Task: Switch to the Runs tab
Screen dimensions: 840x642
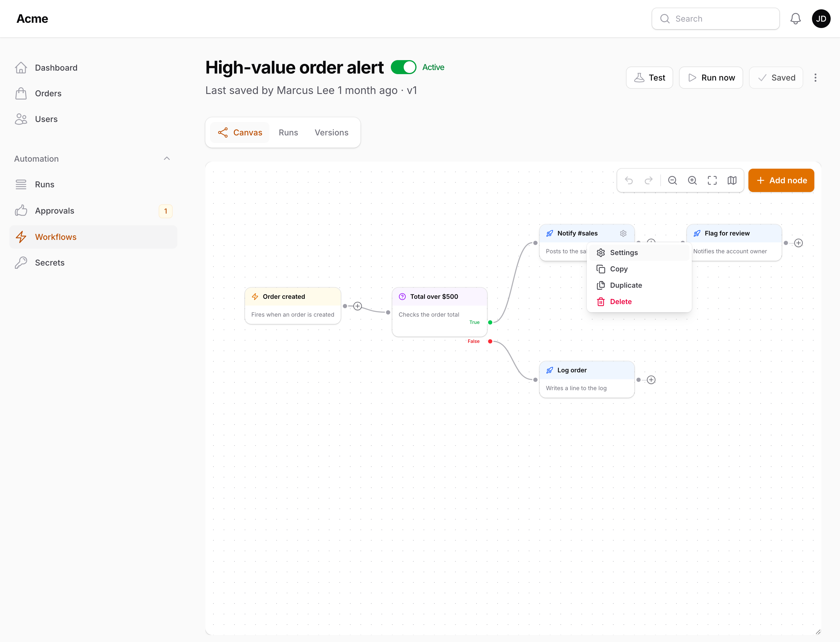Action: pyautogui.click(x=288, y=132)
